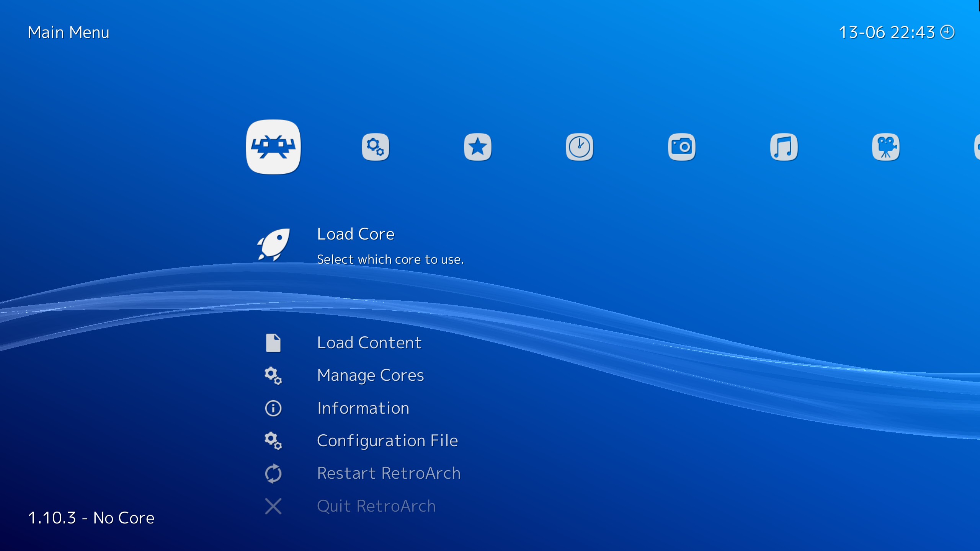The image size is (980, 551).
Task: Open the Images camera tab icon
Action: pyautogui.click(x=681, y=147)
